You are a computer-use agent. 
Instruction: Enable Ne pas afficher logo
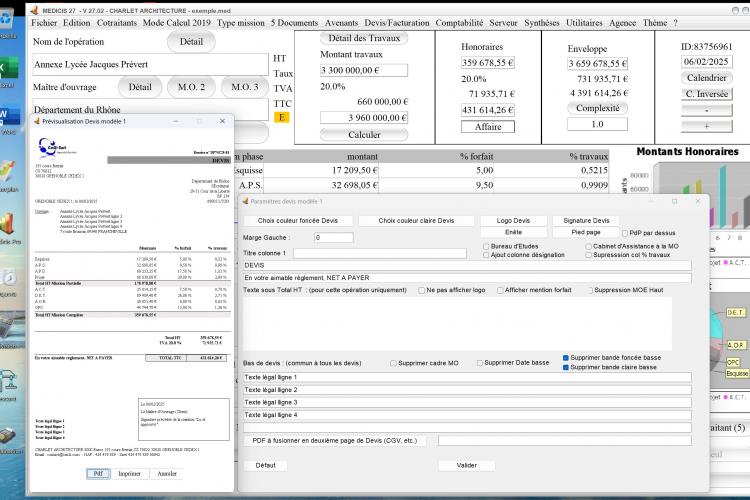[x=421, y=290]
